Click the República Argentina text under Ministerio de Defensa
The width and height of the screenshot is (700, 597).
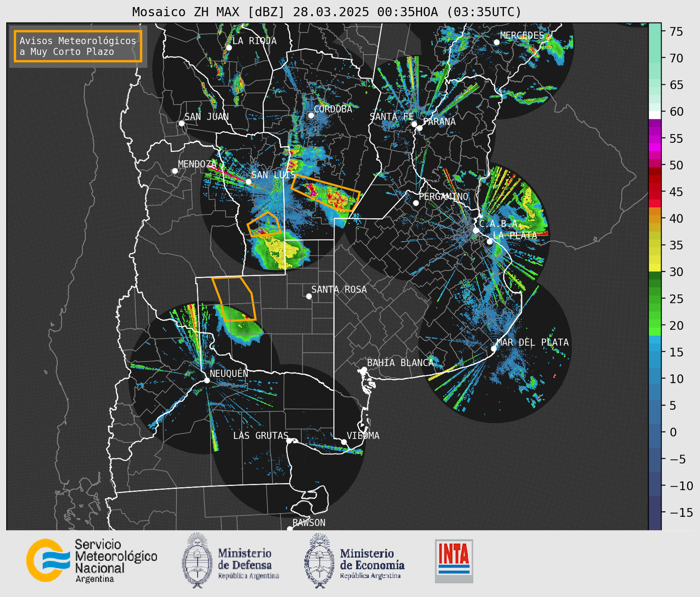[x=249, y=576]
